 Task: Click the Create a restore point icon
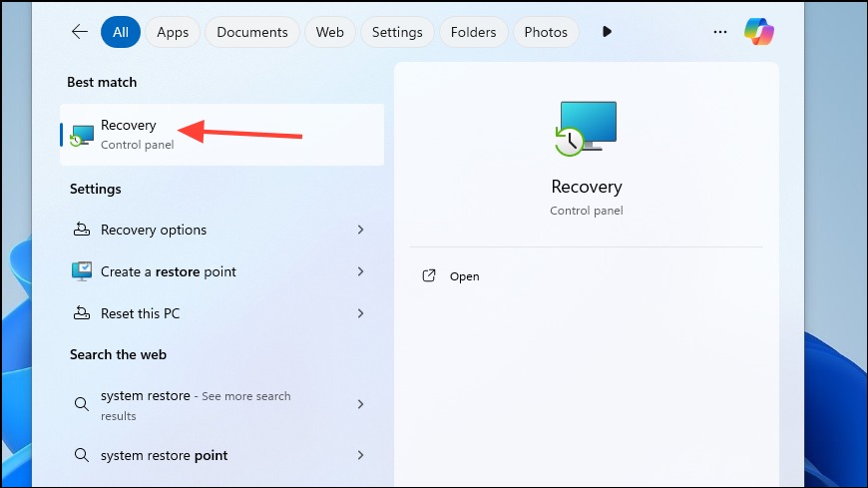coord(82,271)
